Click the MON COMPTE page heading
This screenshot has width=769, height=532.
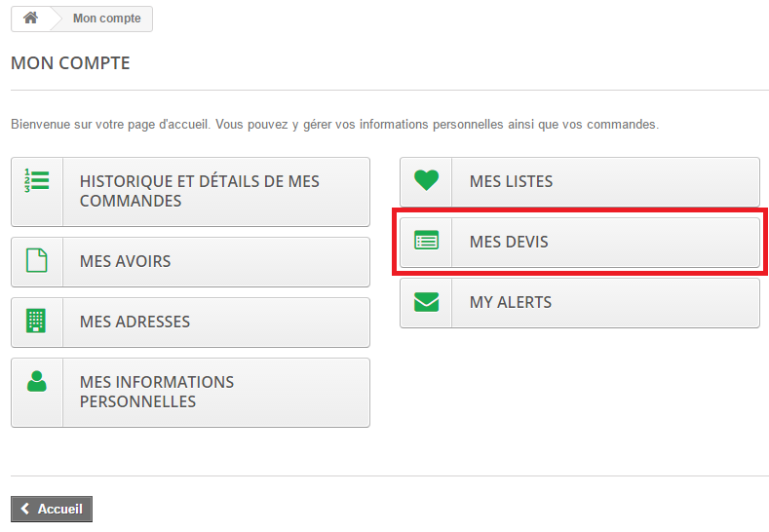[x=70, y=63]
